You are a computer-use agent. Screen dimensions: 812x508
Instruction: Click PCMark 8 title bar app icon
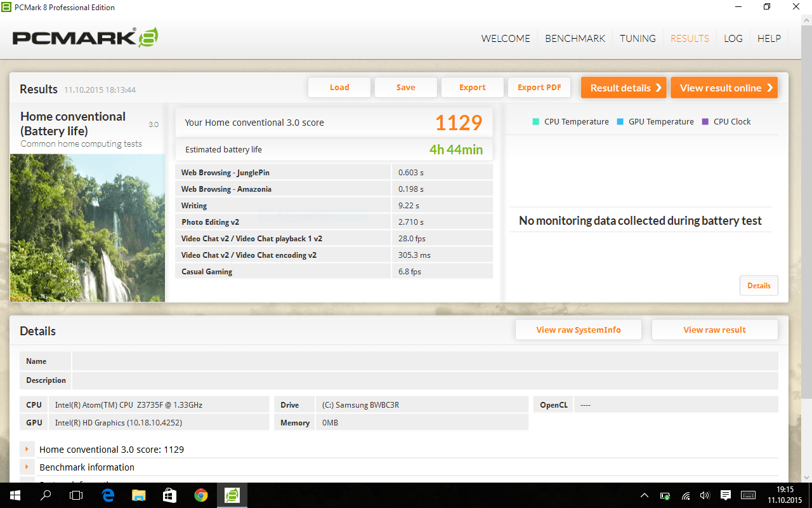click(8, 7)
